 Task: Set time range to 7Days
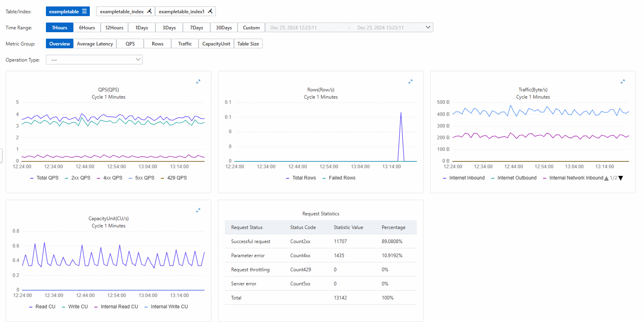[197, 27]
